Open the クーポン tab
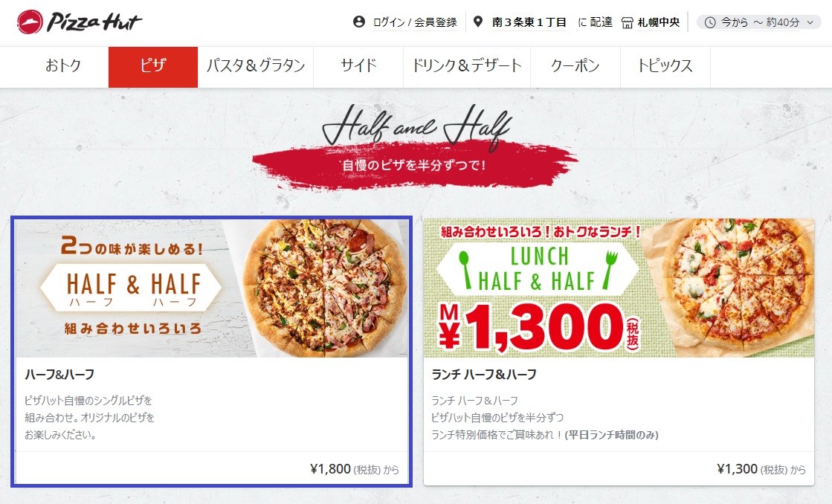The width and height of the screenshot is (832, 504). (x=575, y=67)
